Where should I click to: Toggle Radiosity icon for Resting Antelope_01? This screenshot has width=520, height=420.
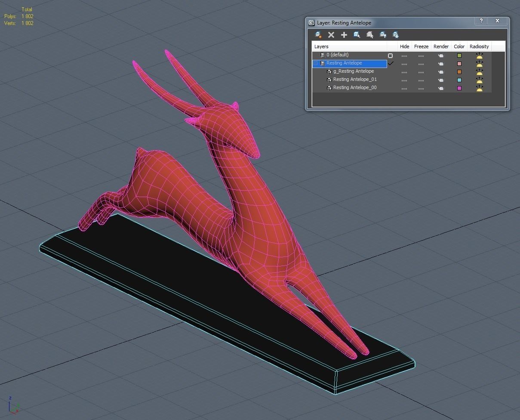pos(479,80)
